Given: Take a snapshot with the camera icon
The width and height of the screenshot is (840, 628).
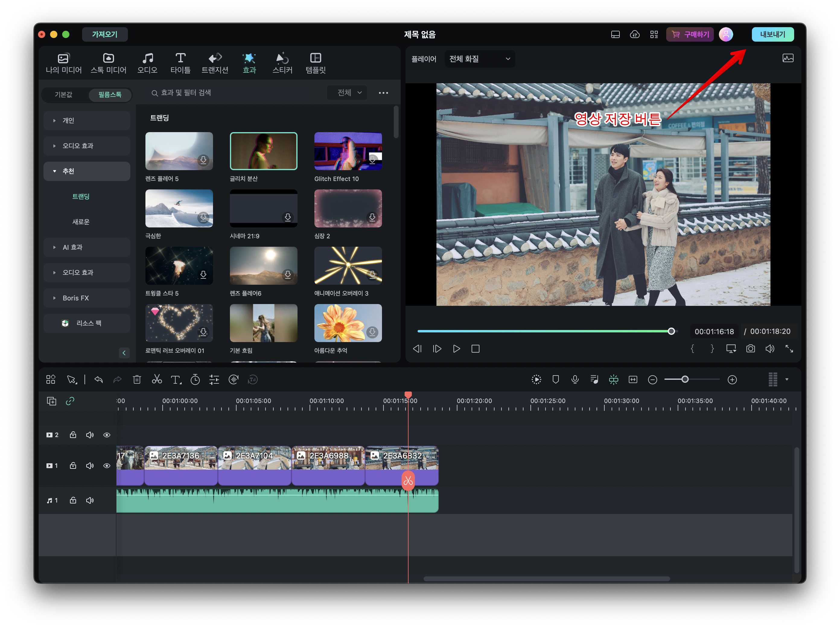Looking at the screenshot, I should tap(750, 349).
